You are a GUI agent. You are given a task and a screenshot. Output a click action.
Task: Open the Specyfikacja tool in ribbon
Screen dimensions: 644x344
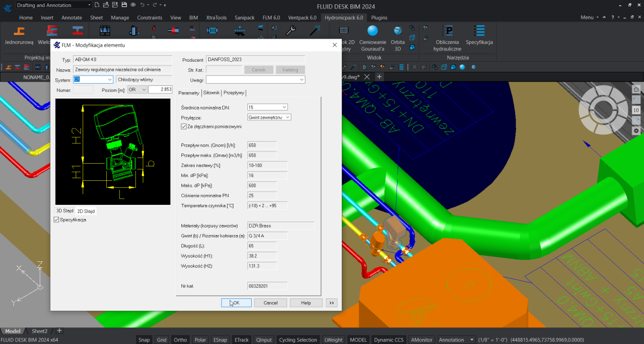point(479,32)
